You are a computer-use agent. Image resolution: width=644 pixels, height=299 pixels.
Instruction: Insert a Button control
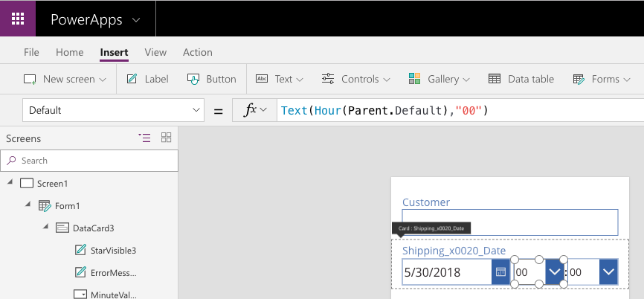click(x=211, y=79)
